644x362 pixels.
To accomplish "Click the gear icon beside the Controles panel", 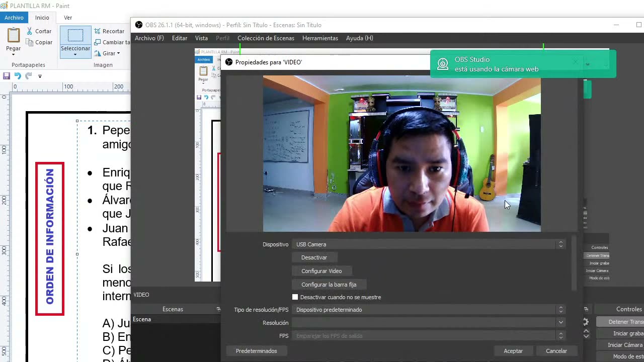I will (586, 322).
